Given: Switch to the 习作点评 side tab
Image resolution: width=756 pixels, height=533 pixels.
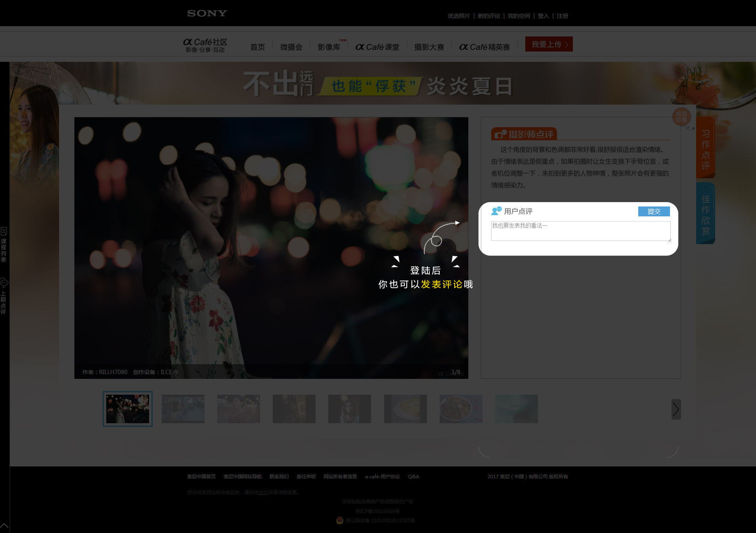Looking at the screenshot, I should click(x=705, y=149).
